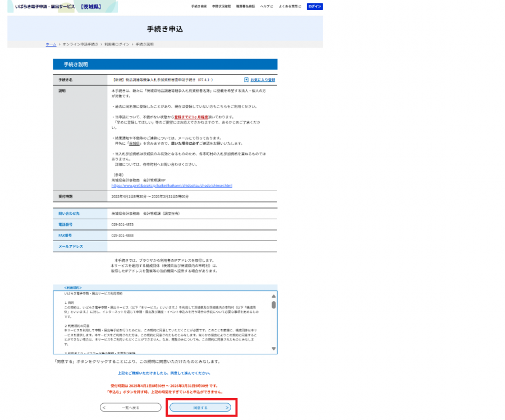Screen dimensions: 505x420
Task: Open 申請状況確認 in the top navigation
Action: pyautogui.click(x=221, y=6)
